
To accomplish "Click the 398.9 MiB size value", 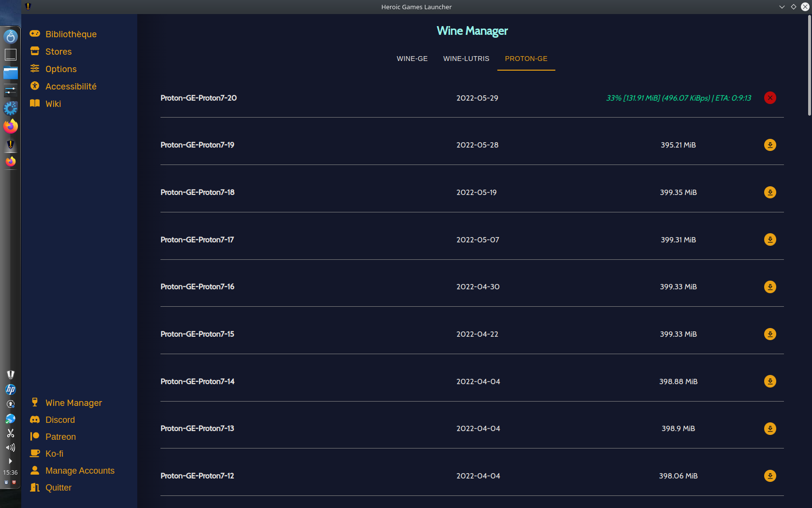I will pos(679,429).
